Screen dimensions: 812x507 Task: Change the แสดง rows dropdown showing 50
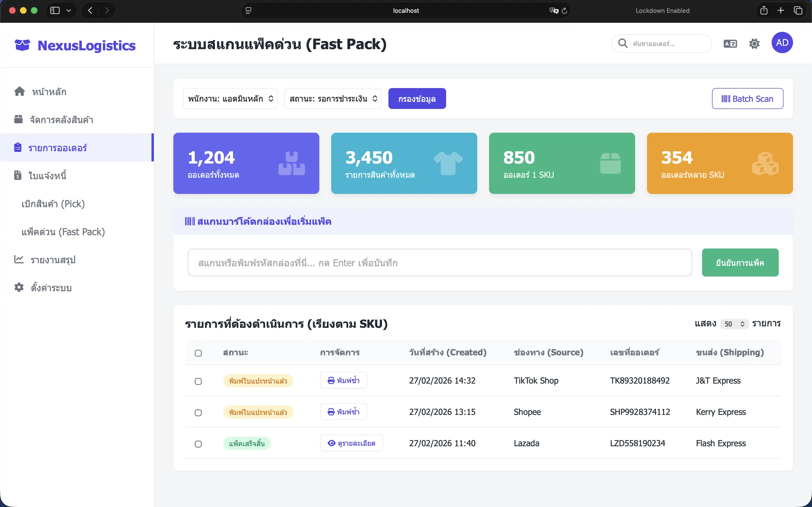pyautogui.click(x=734, y=324)
